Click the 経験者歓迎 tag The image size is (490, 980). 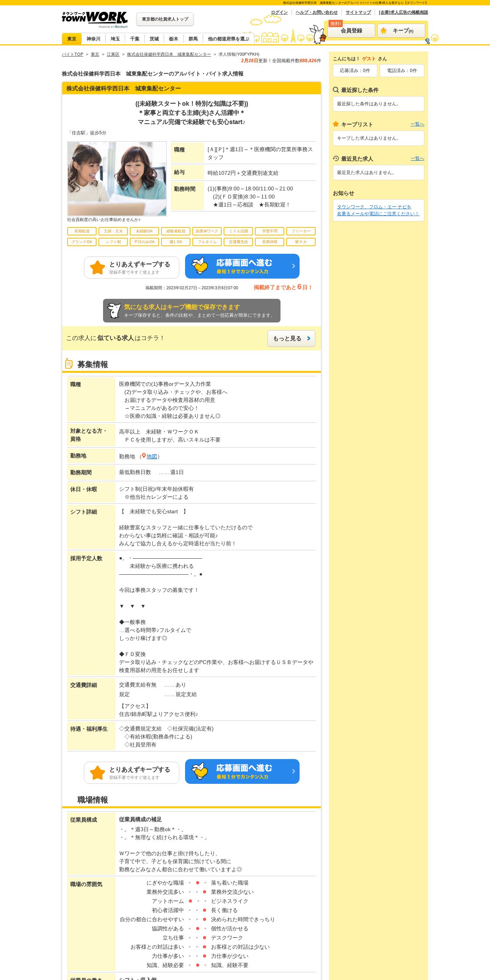click(176, 231)
